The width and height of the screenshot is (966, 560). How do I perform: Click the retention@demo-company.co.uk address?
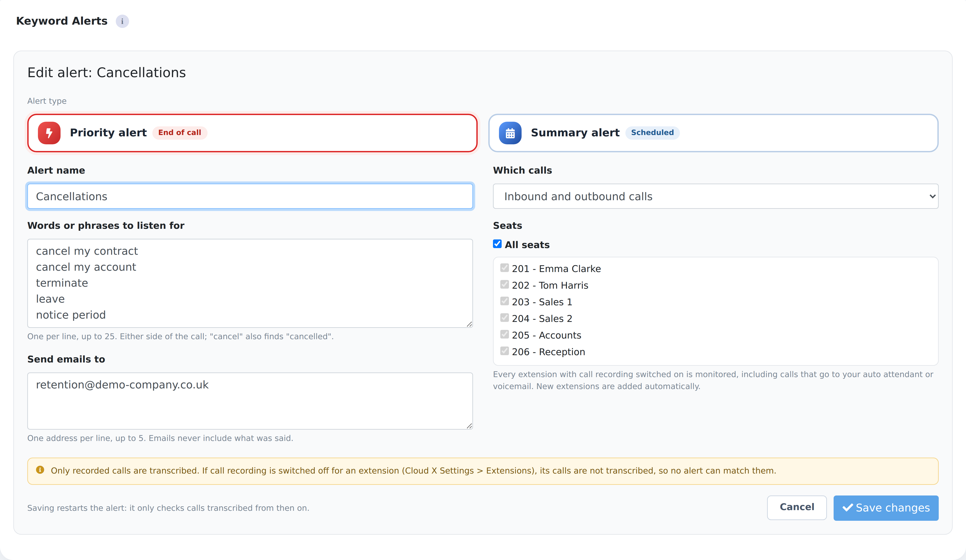coord(122,385)
